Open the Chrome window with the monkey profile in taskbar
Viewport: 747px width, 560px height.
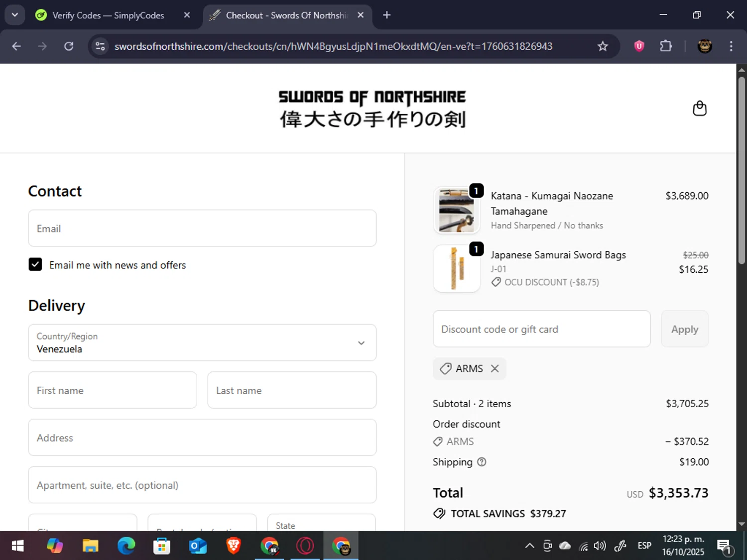pyautogui.click(x=341, y=546)
